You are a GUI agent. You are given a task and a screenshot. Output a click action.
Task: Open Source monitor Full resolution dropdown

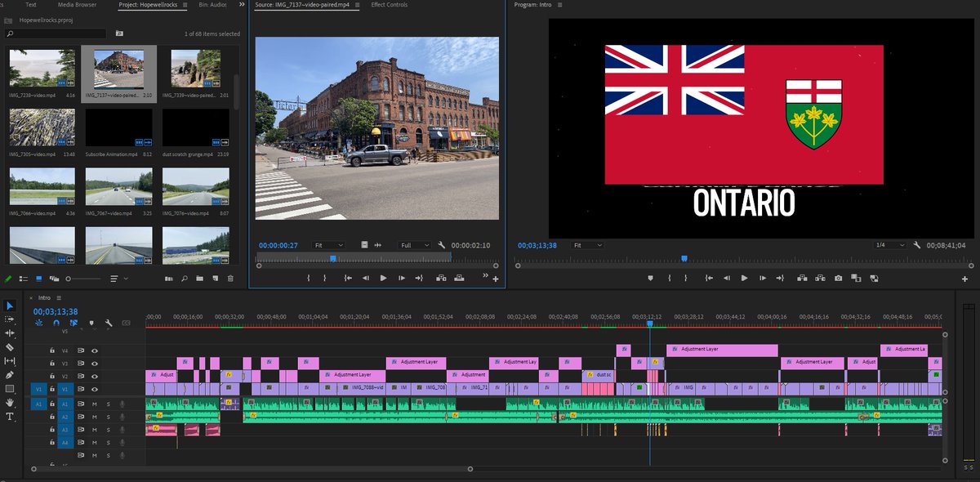(x=414, y=245)
